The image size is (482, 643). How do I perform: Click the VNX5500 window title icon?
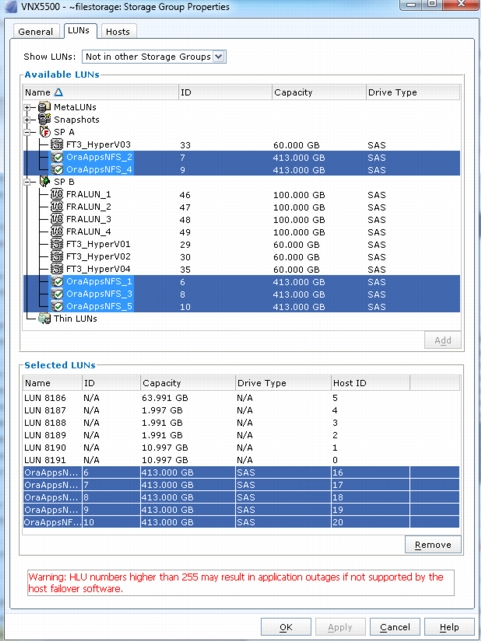point(11,7)
